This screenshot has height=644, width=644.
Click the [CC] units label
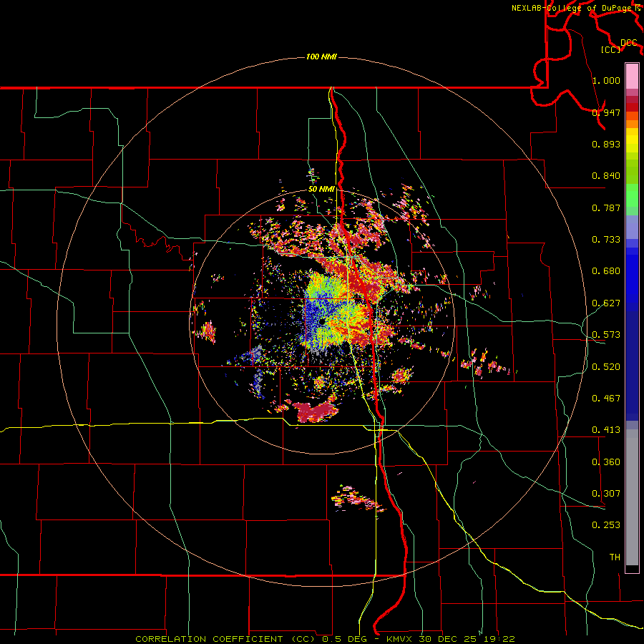[x=611, y=49]
